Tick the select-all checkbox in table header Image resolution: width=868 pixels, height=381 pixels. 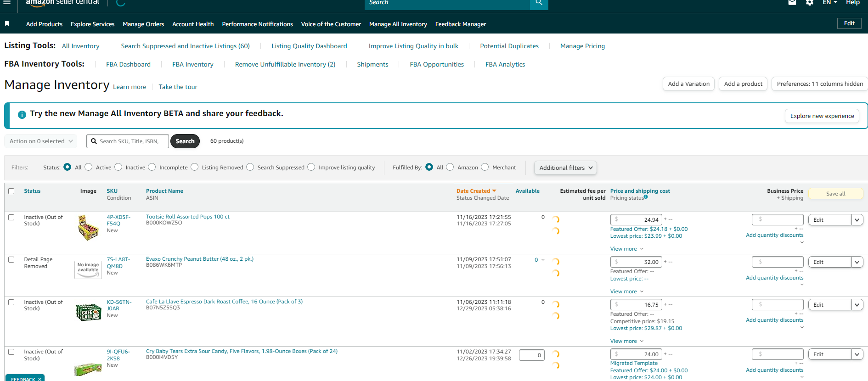click(11, 191)
